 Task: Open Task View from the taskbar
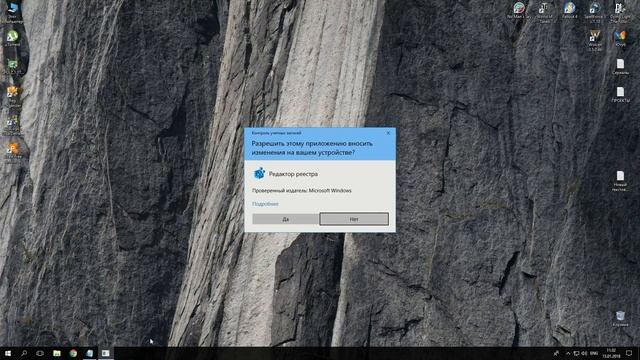[40, 353]
